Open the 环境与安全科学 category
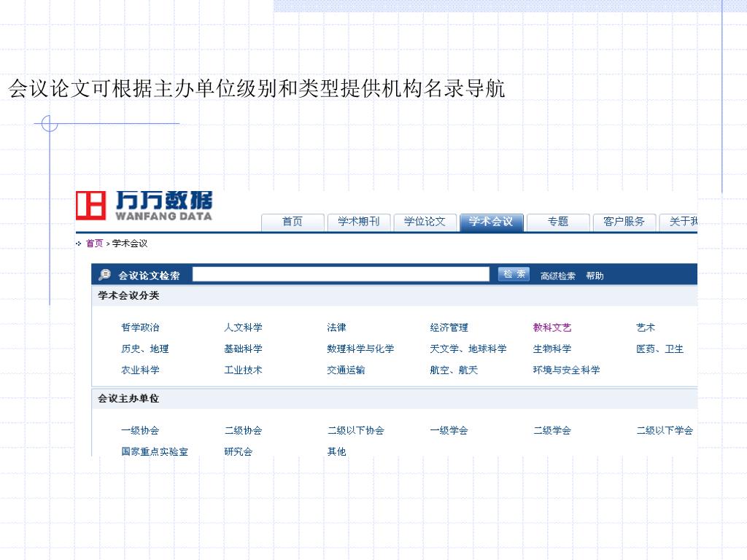This screenshot has height=560, width=747. [566, 370]
